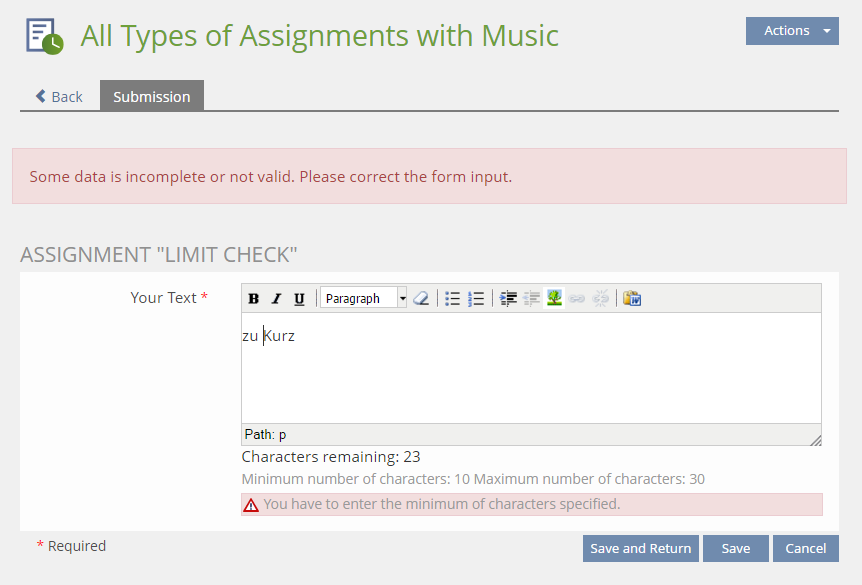Image resolution: width=862 pixels, height=585 pixels.
Task: Click the unlink icon in toolbar
Action: tap(600, 298)
